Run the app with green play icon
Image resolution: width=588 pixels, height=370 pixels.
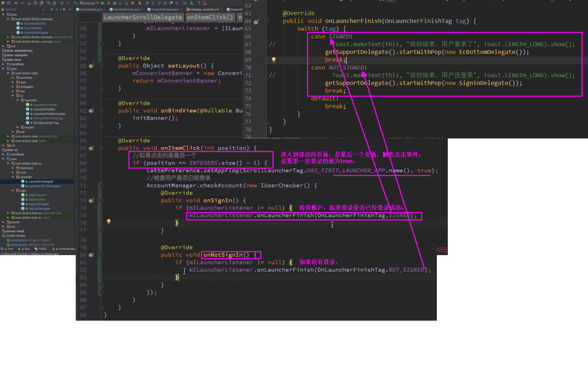coord(103,3)
